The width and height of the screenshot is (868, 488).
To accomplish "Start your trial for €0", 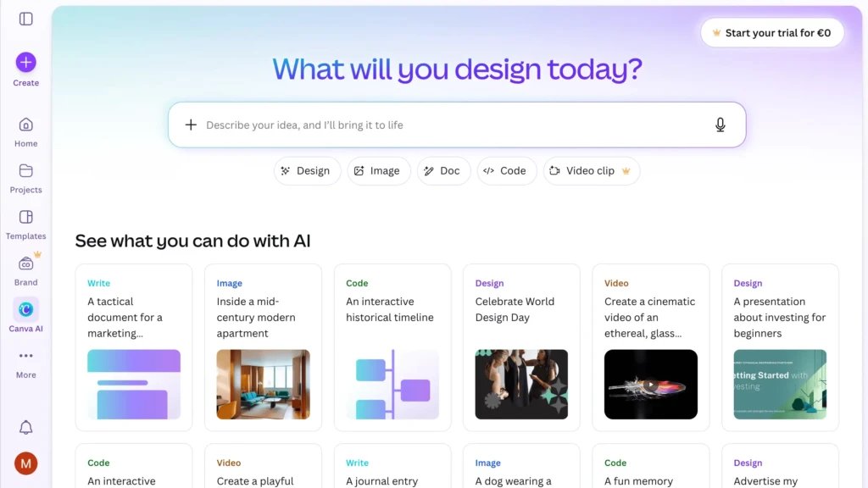I will pos(772,33).
